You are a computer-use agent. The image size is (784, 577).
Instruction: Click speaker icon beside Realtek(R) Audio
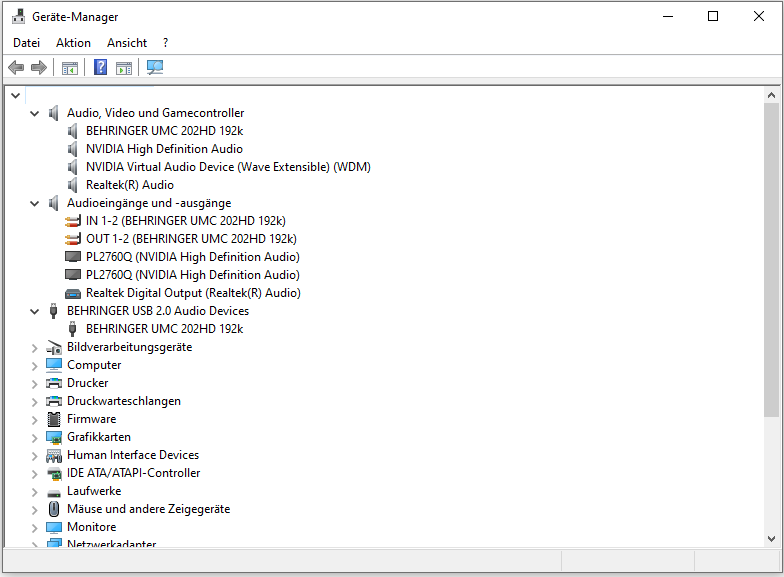72,185
